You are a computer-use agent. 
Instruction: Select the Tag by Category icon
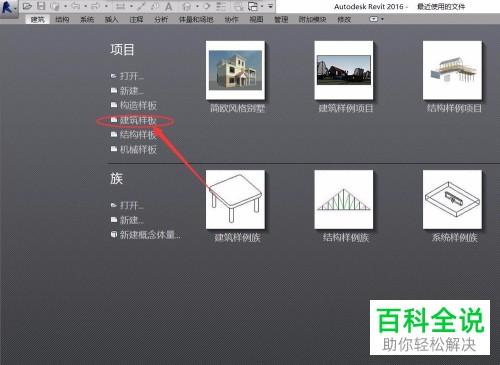(154, 6)
